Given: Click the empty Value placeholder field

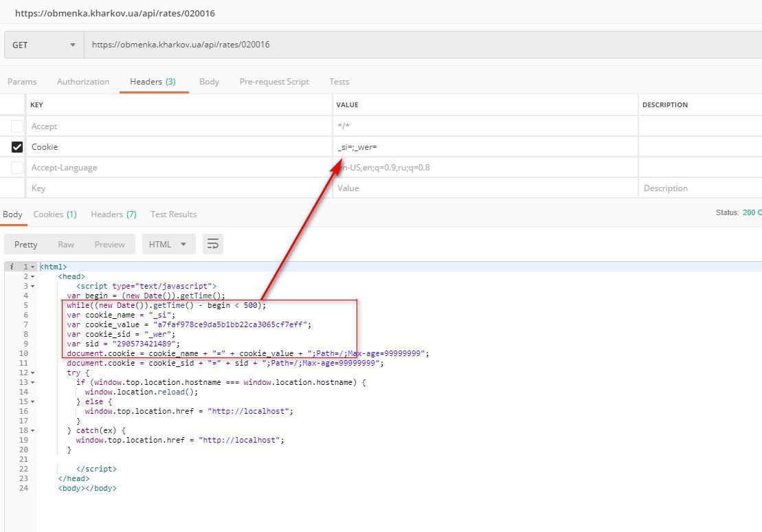Looking at the screenshot, I should pos(485,188).
